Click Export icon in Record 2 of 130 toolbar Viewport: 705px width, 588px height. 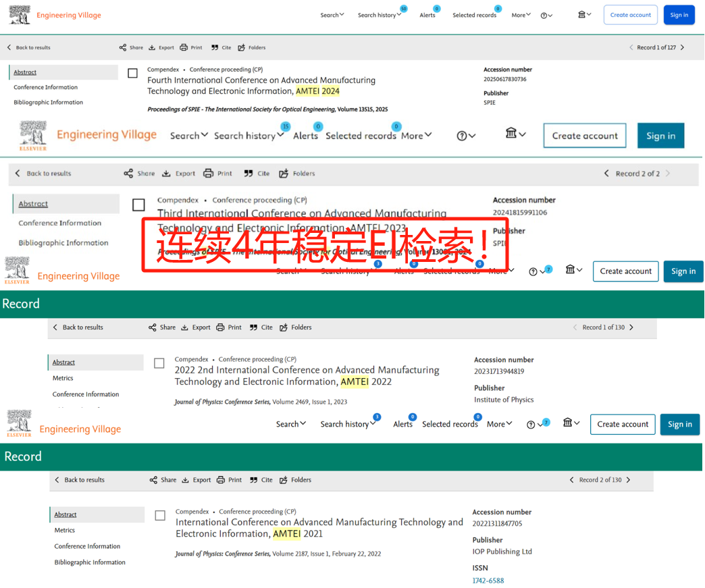[185, 480]
